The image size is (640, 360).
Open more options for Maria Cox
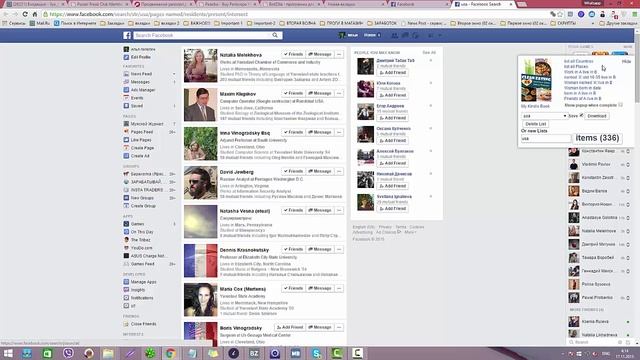click(339, 288)
